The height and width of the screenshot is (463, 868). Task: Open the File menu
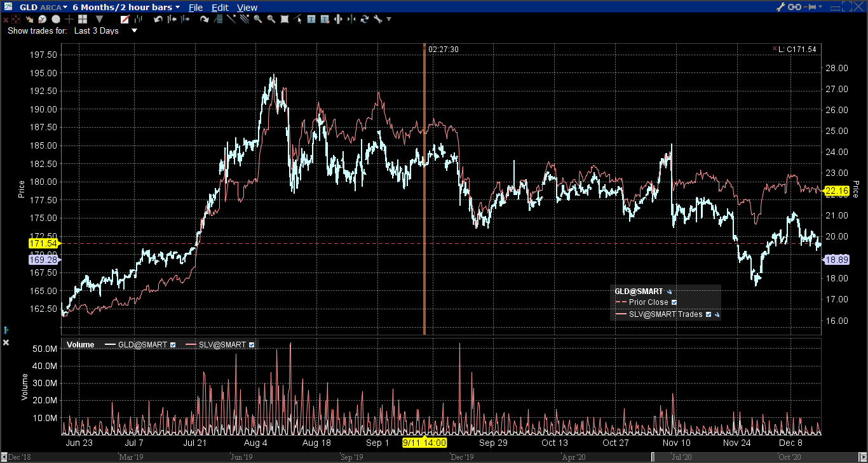tap(196, 8)
